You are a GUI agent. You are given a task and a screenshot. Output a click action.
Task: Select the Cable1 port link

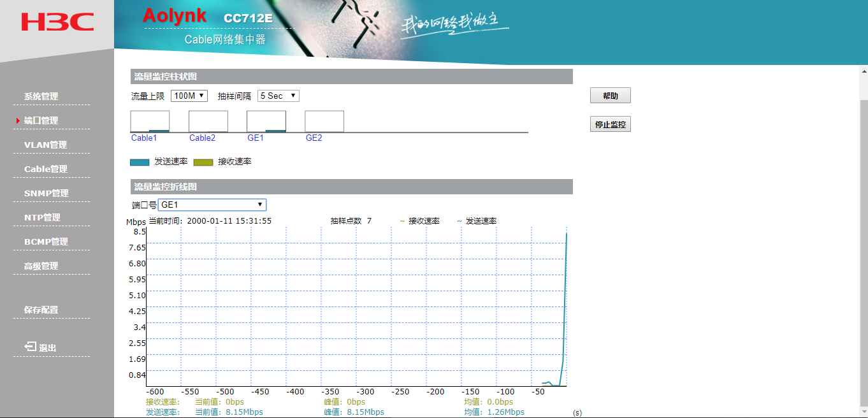[144, 138]
